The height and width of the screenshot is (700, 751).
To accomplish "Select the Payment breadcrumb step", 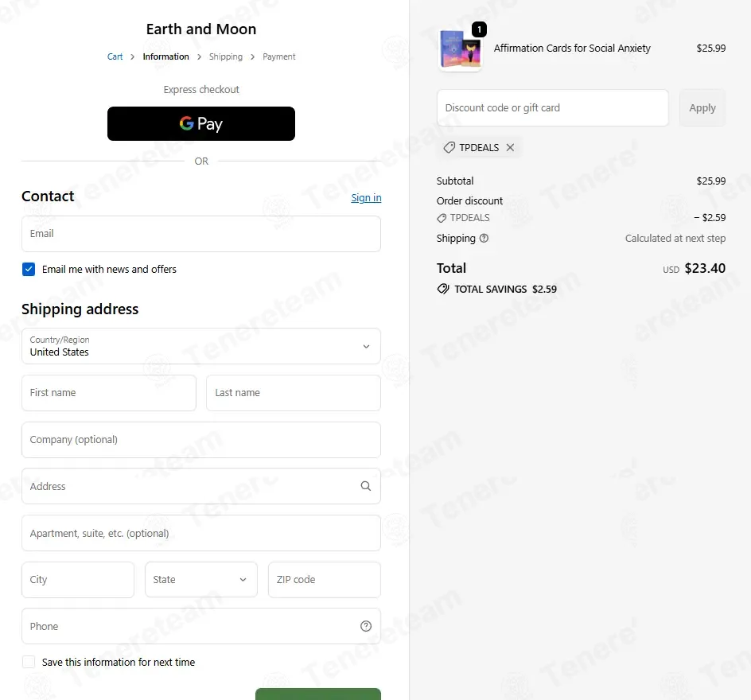I will pyautogui.click(x=278, y=56).
